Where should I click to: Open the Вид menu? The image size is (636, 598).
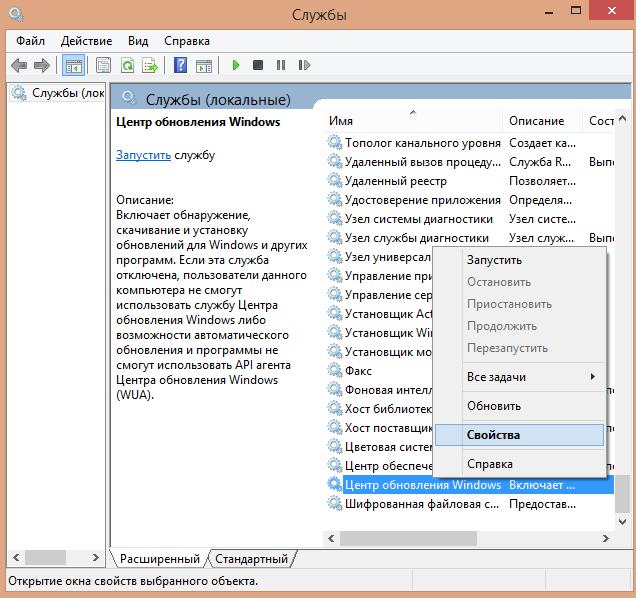click(138, 41)
